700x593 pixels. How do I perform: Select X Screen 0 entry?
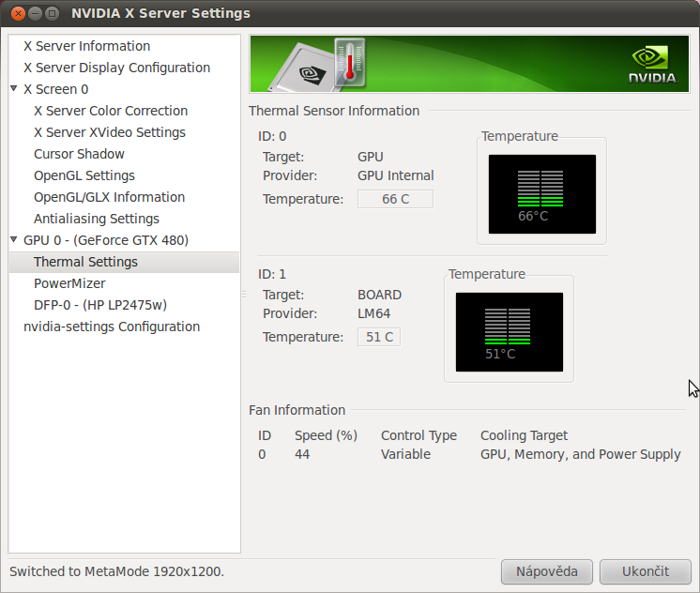tap(55, 89)
